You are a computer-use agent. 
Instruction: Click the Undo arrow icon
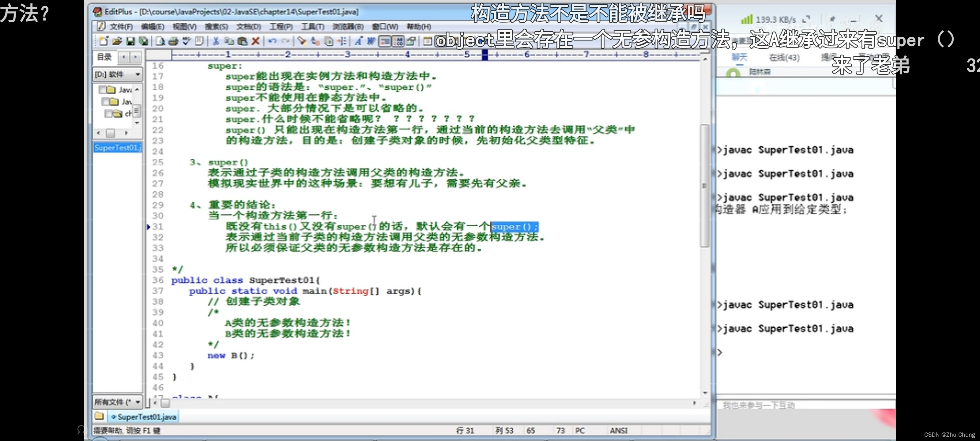[x=272, y=41]
